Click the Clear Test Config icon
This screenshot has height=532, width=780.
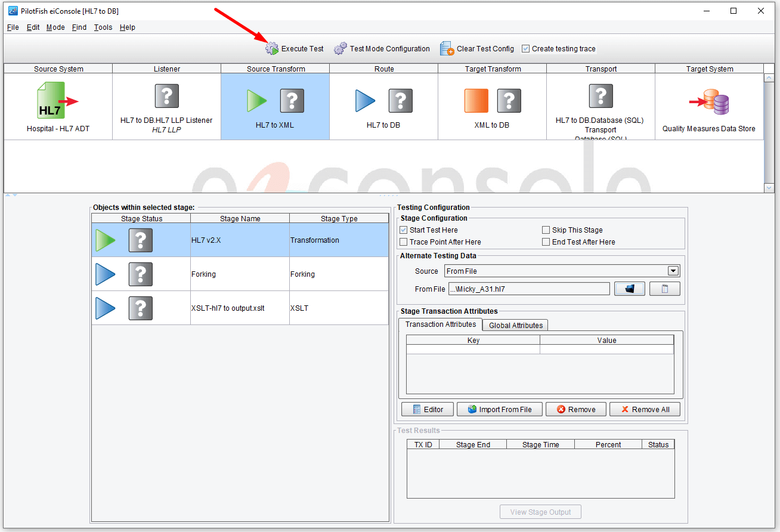click(447, 49)
